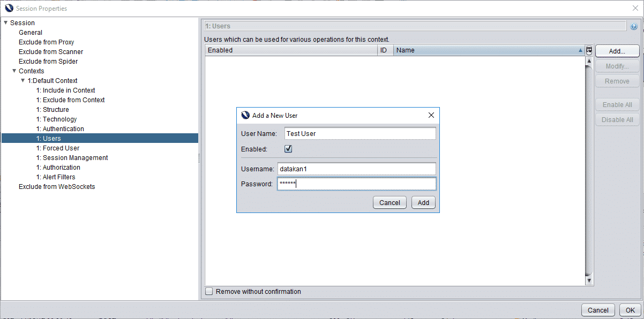This screenshot has height=319, width=644.
Task: Click the sort arrow on the Name column
Action: tap(580, 50)
